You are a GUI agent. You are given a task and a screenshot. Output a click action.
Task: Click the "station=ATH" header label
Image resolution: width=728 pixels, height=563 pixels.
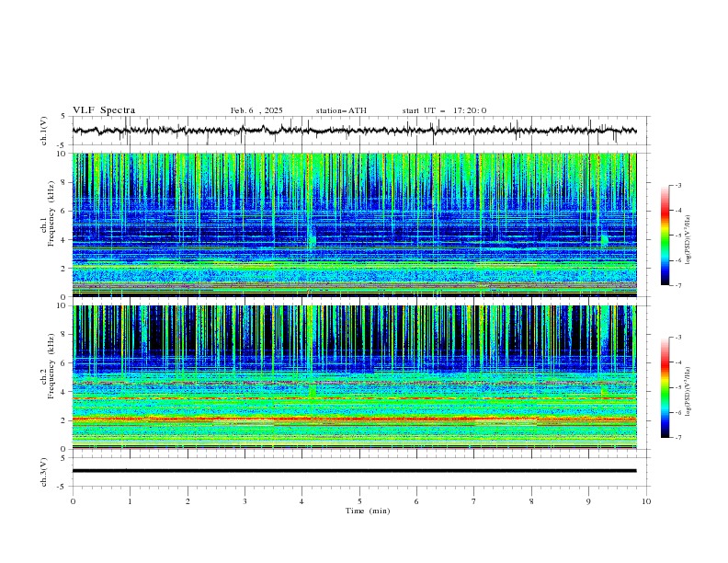point(341,110)
